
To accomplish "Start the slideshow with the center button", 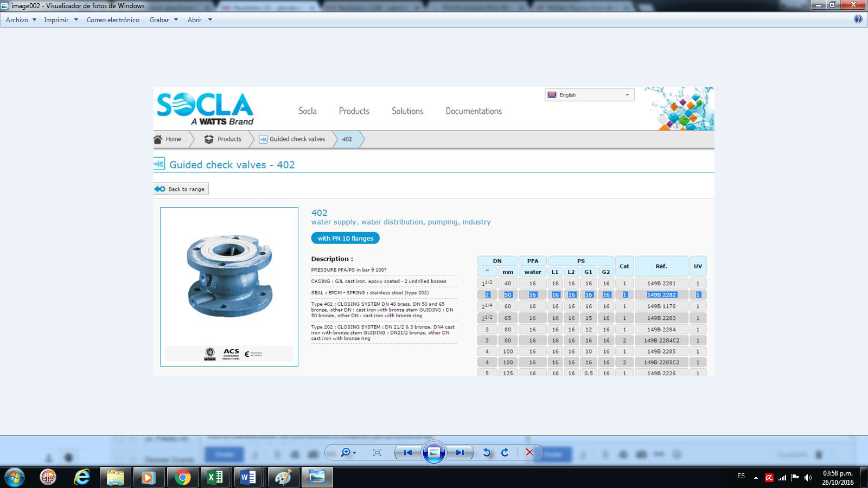I will [x=434, y=452].
